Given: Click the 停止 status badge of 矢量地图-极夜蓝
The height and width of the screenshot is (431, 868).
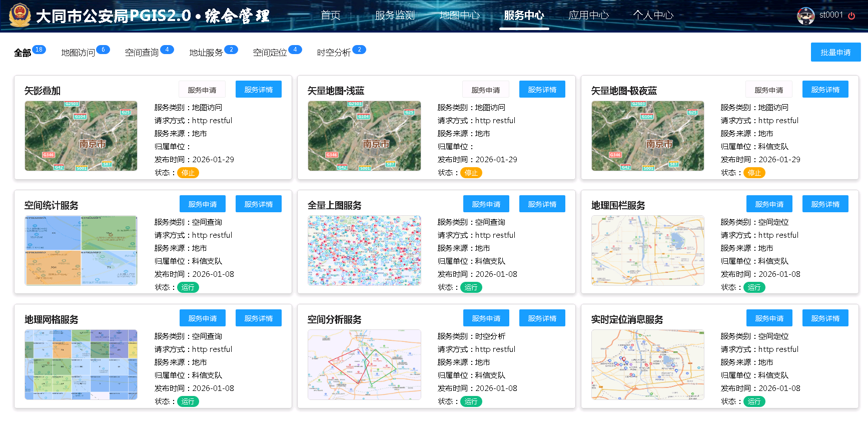Looking at the screenshot, I should pyautogui.click(x=754, y=173).
